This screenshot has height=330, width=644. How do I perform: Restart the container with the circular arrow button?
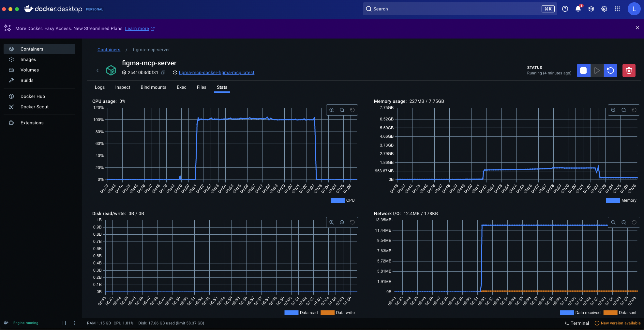point(610,71)
